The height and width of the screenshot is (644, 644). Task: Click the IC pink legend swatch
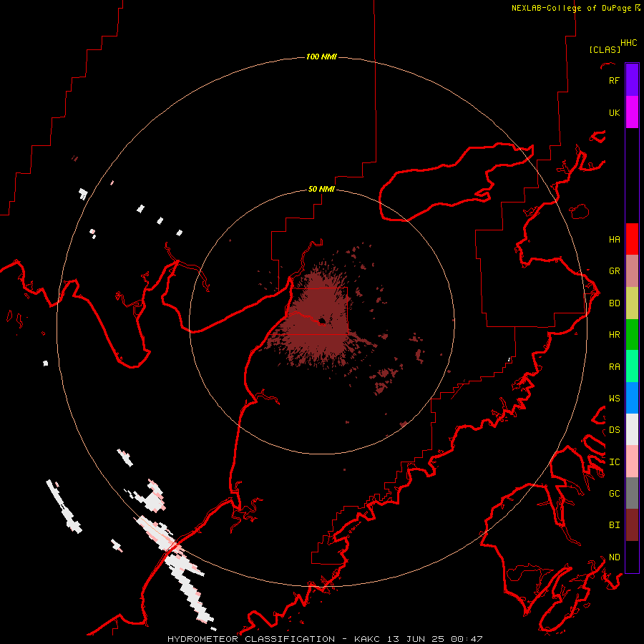click(x=632, y=462)
